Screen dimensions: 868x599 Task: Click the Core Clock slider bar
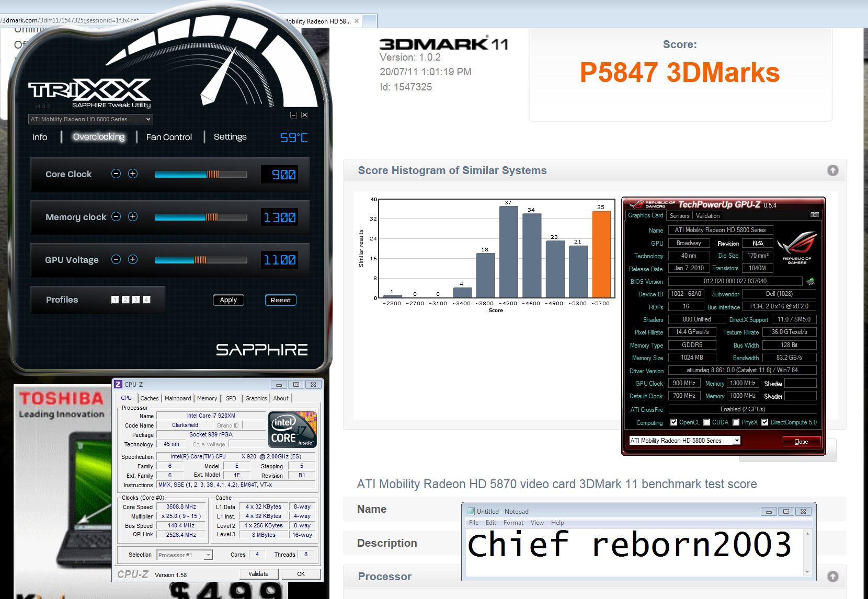coord(201,174)
